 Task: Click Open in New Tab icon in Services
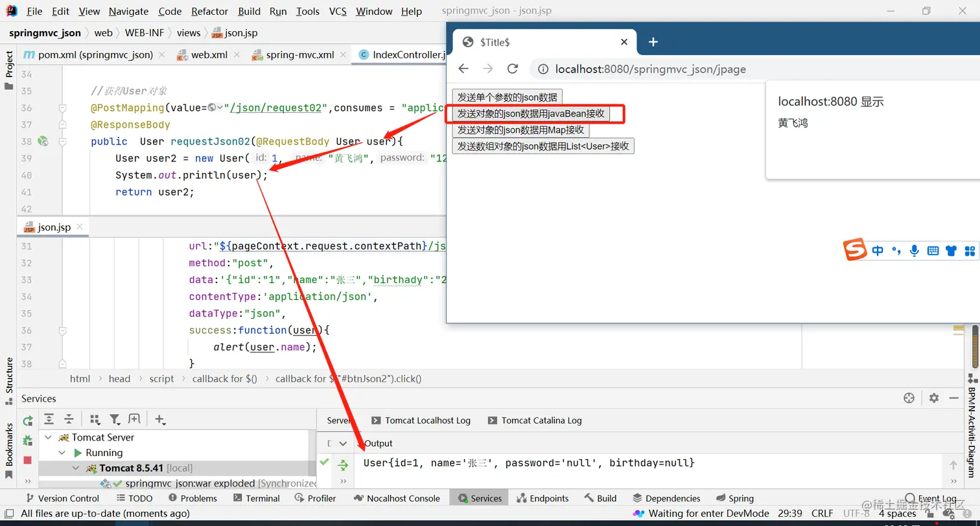[x=134, y=420]
